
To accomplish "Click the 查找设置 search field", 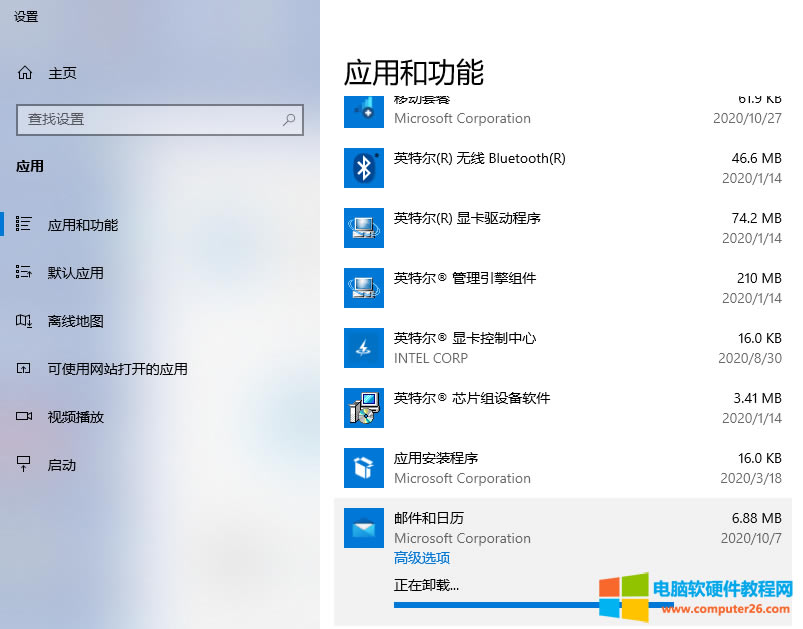I will (x=160, y=119).
